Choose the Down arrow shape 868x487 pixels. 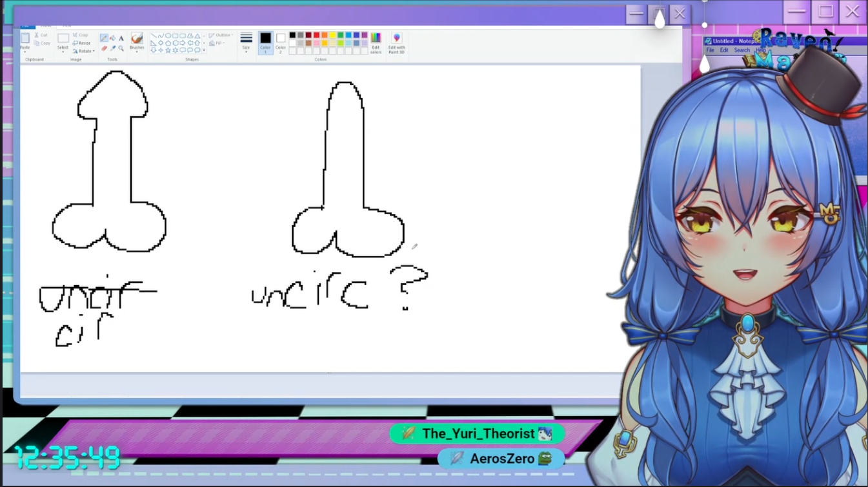[x=154, y=50]
